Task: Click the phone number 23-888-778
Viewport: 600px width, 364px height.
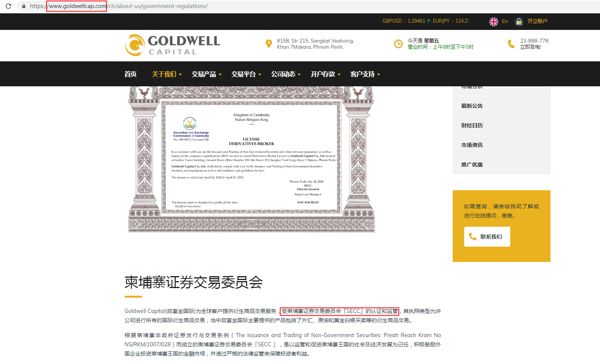Action: [534, 41]
